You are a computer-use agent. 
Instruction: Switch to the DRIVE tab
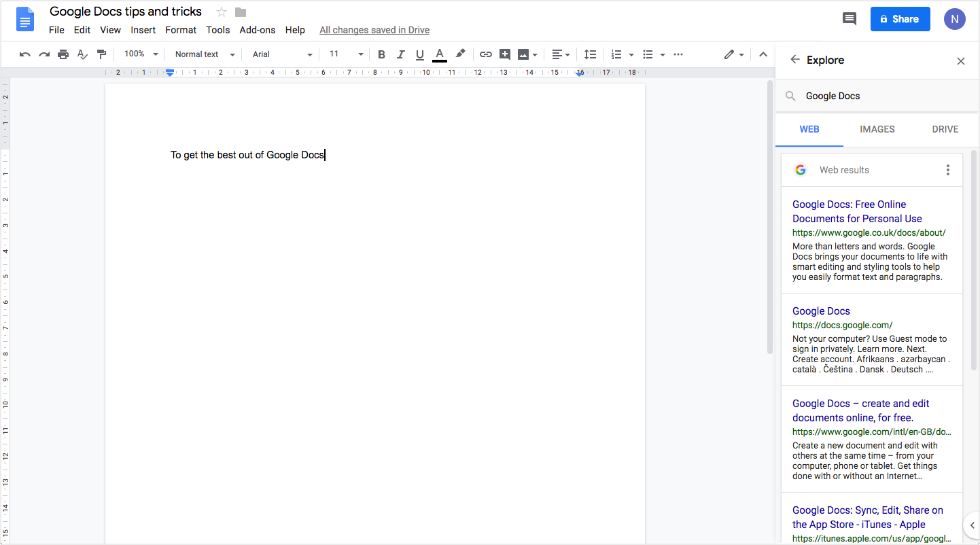tap(945, 129)
